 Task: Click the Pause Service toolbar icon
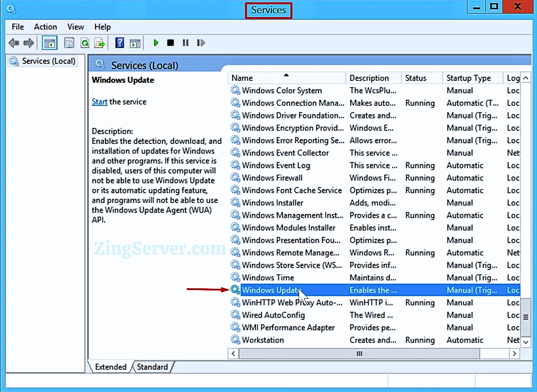click(185, 43)
